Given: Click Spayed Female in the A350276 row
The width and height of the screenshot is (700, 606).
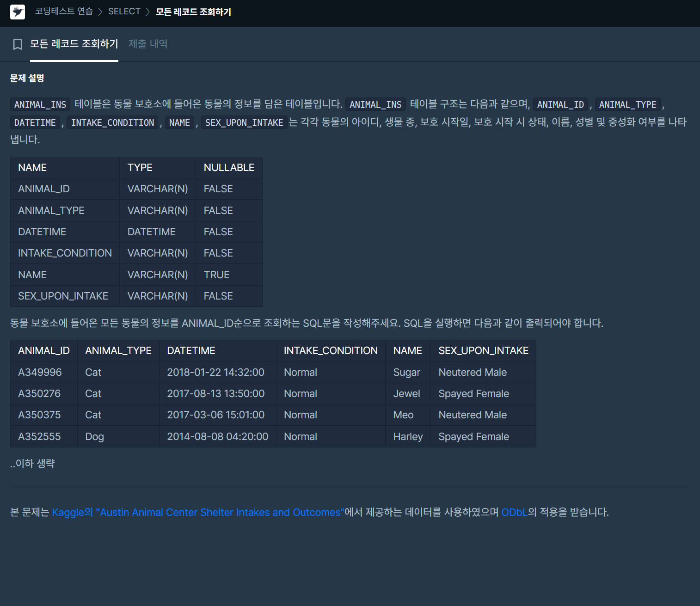Looking at the screenshot, I should (474, 394).
